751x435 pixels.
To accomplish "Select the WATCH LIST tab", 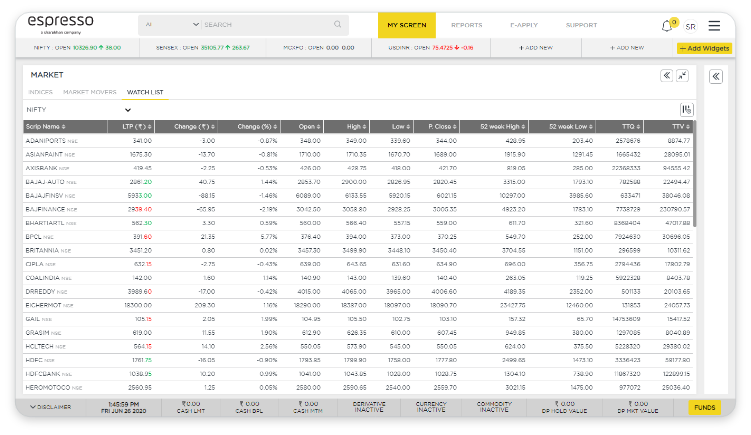I will coord(145,92).
